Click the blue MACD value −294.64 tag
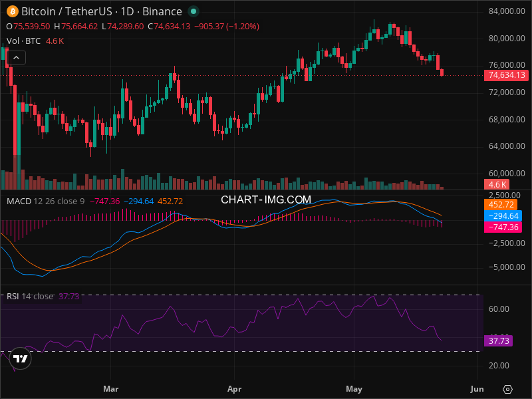The width and height of the screenshot is (532, 399). [503, 215]
